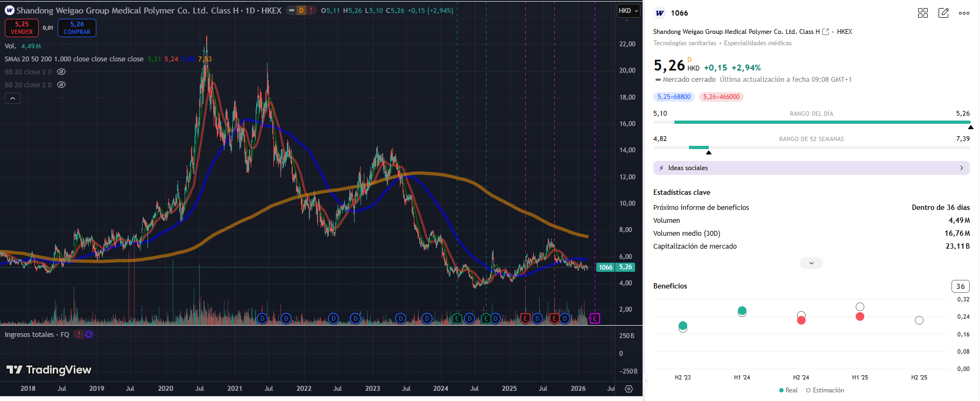Click the 36 days earnings countdown badge
The width and height of the screenshot is (980, 401).
click(x=961, y=286)
